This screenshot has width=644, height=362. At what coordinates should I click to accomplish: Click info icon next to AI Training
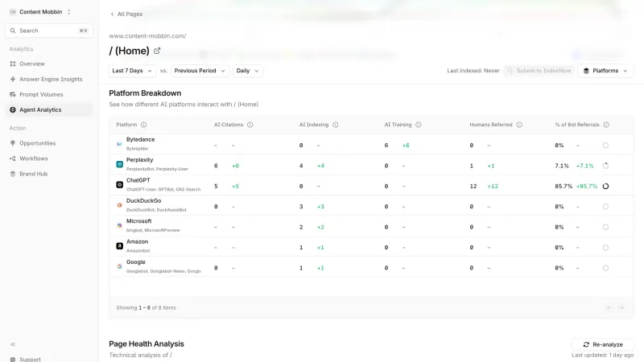pyautogui.click(x=419, y=125)
